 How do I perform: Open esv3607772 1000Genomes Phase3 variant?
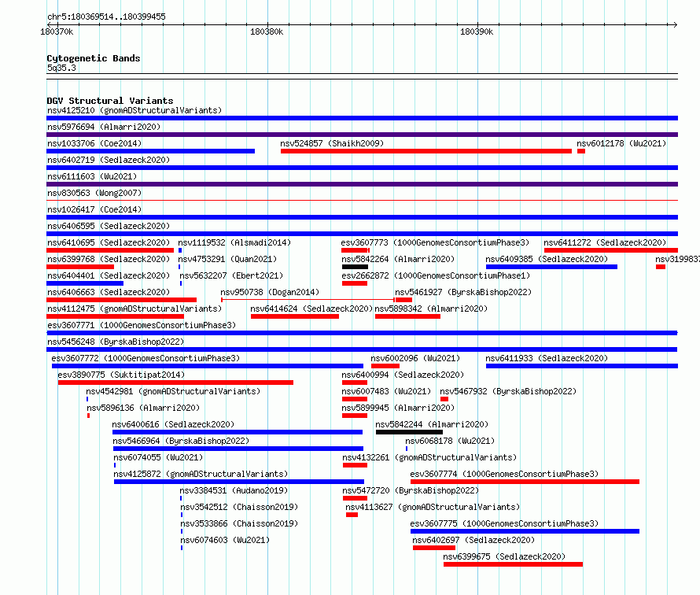pyautogui.click(x=146, y=358)
